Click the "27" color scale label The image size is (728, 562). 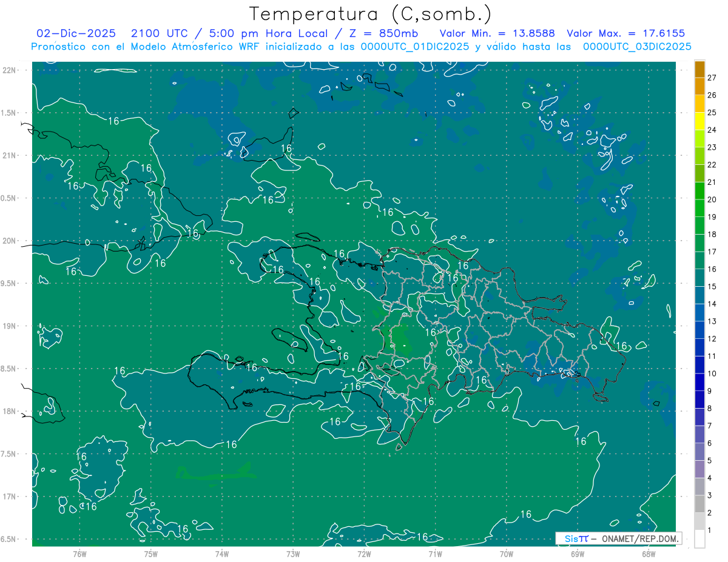[x=712, y=78]
